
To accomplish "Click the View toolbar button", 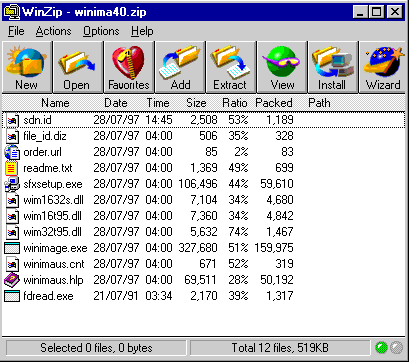I will coord(282,67).
